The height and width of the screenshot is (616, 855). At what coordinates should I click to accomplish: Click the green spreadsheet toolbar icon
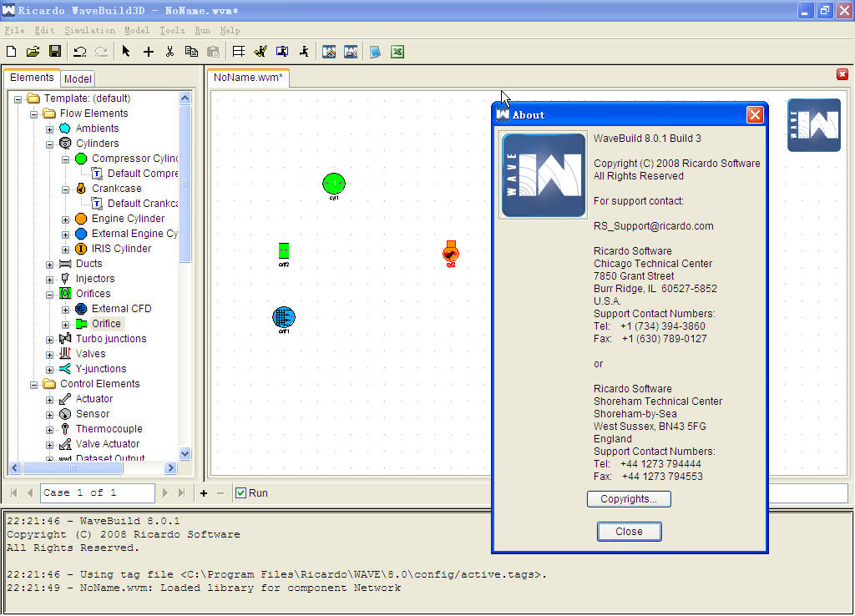397,52
